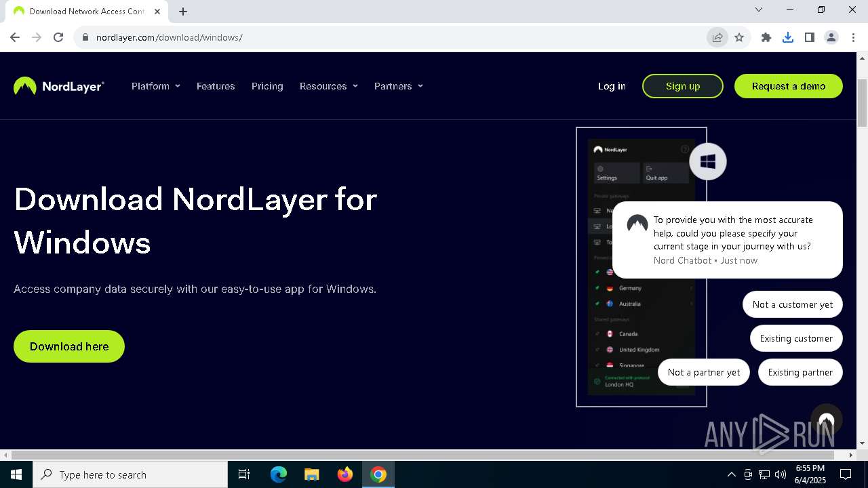Click the chatbot message bubble
Image resolution: width=868 pixels, height=488 pixels.
728,240
